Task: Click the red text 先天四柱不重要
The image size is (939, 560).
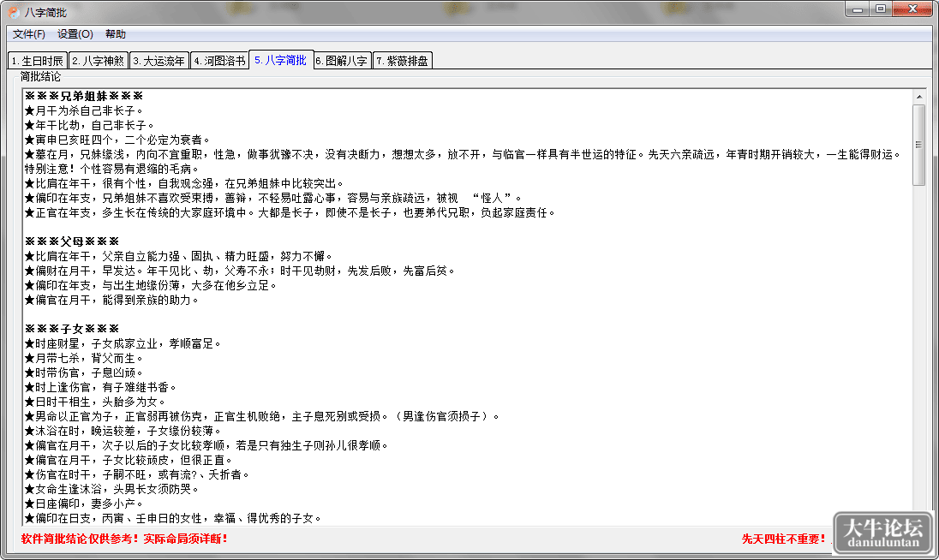Action: tap(783, 539)
